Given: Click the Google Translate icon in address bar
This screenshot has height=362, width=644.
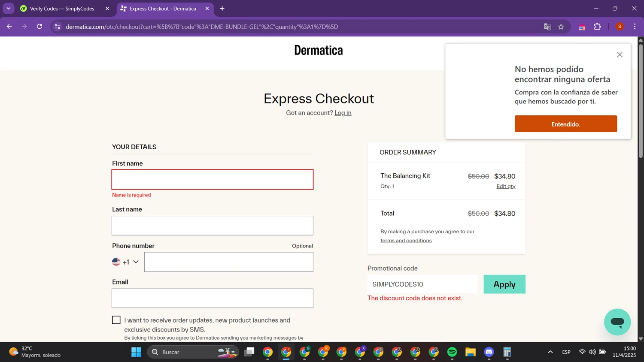Looking at the screenshot, I should 547,27.
